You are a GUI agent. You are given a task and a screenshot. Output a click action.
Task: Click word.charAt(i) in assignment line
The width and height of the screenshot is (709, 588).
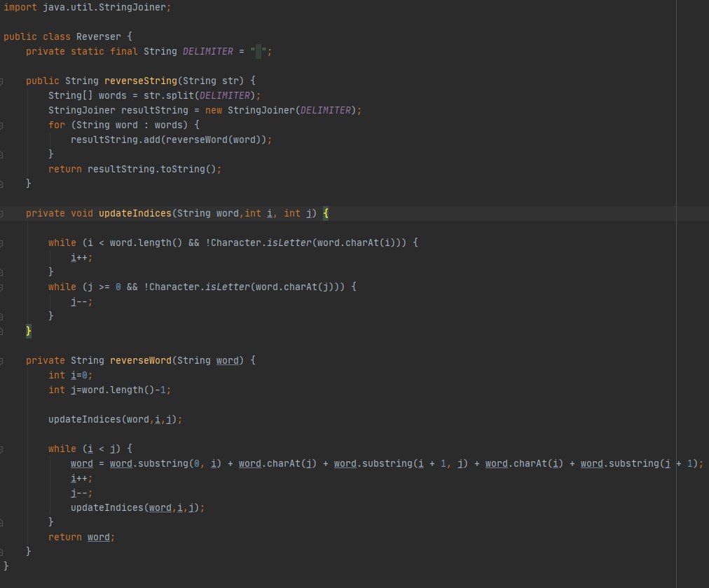tap(525, 464)
